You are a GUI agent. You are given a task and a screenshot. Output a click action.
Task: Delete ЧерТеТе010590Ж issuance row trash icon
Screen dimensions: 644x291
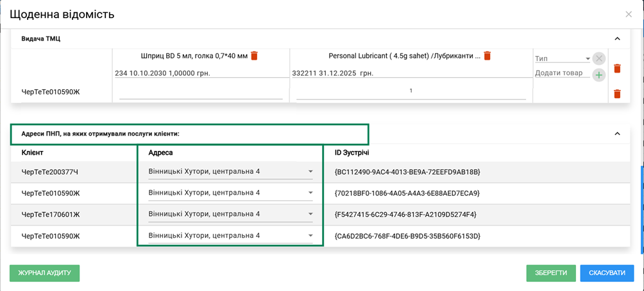click(x=616, y=94)
